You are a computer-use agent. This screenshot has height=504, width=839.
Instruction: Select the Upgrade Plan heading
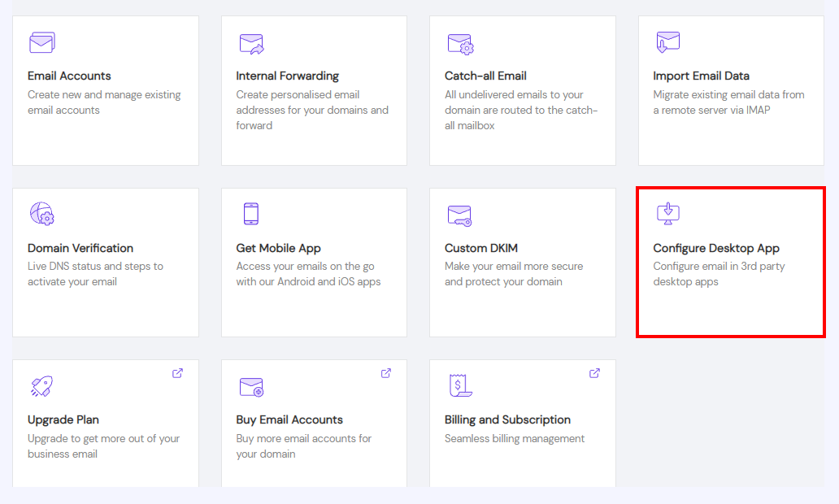pyautogui.click(x=63, y=420)
